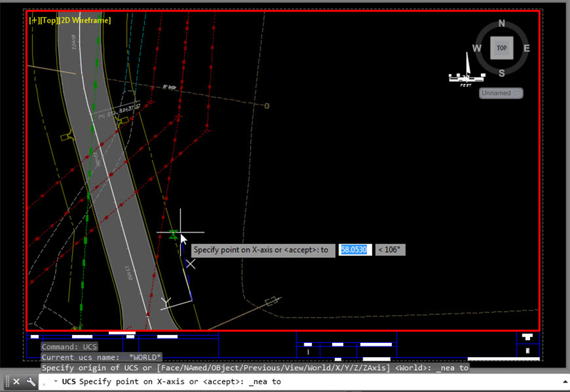Open the [Top] view controls menu
The height and width of the screenshot is (392, 570).
pos(48,21)
